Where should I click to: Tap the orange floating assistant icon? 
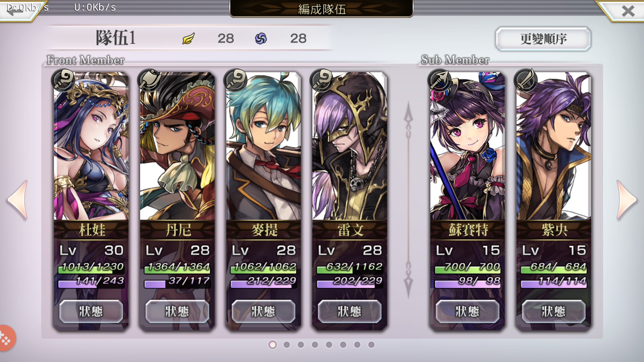click(x=6, y=339)
